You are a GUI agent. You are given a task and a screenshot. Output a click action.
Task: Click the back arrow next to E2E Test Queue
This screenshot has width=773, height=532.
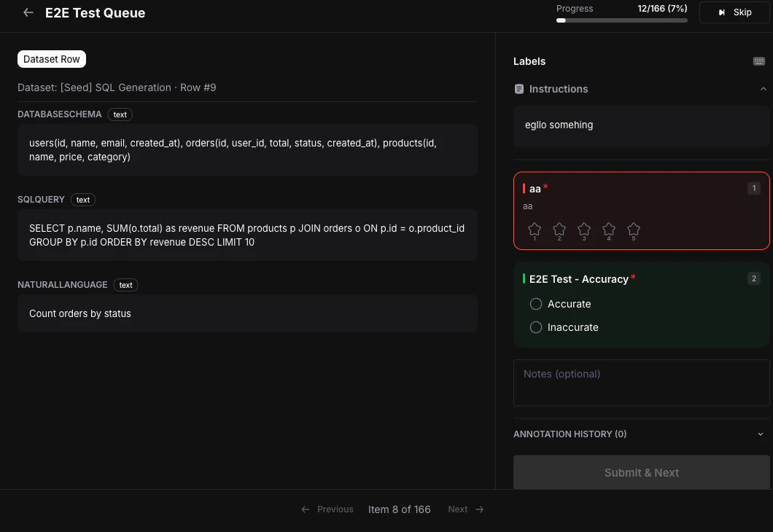(28, 12)
